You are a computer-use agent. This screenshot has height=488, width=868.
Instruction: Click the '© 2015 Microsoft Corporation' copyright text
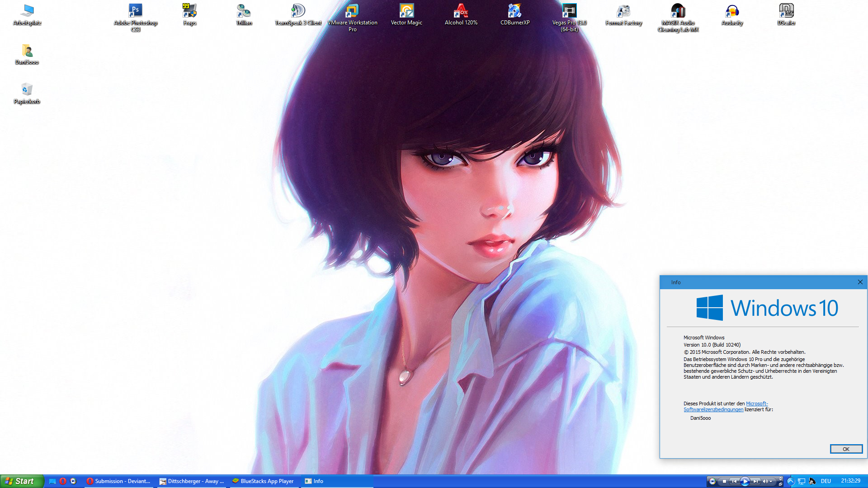(745, 352)
